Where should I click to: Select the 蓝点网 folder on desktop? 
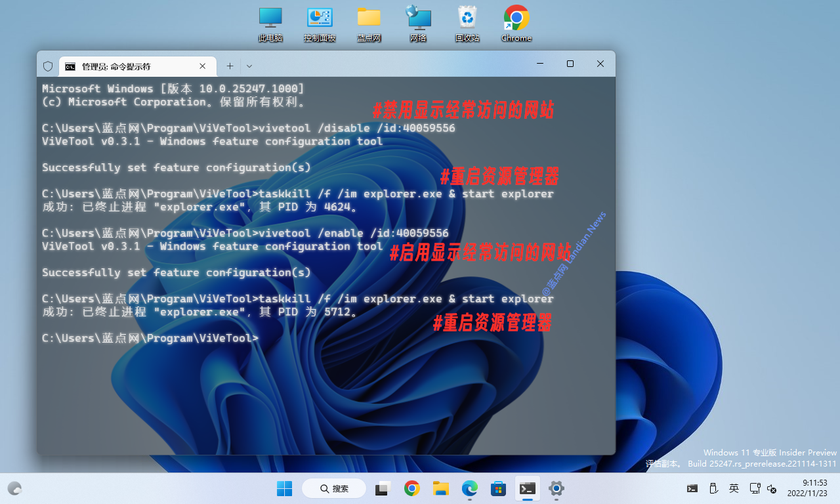pos(369,24)
